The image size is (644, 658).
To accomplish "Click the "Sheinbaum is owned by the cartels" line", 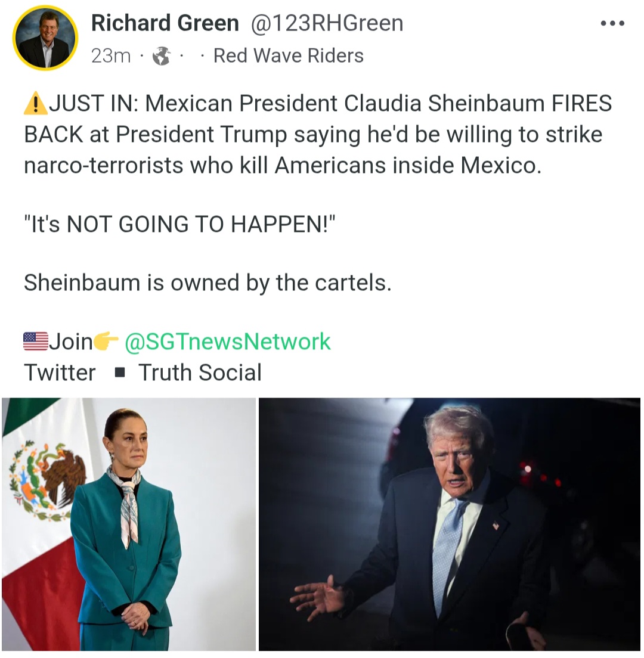I will [208, 283].
